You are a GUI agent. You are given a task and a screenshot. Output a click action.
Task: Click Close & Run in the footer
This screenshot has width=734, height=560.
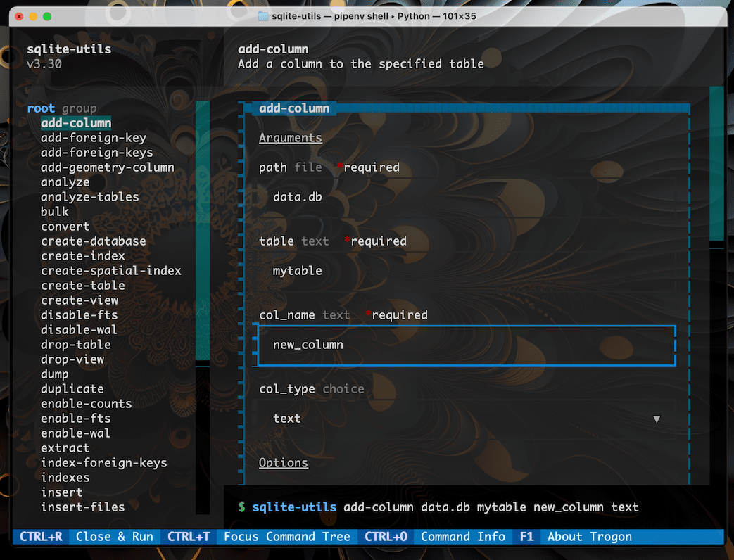(x=114, y=536)
